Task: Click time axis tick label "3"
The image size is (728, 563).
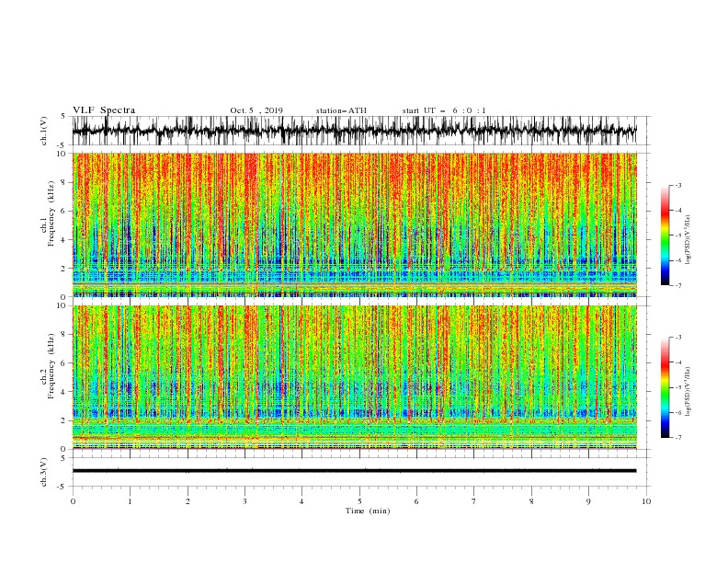Action: (x=245, y=501)
